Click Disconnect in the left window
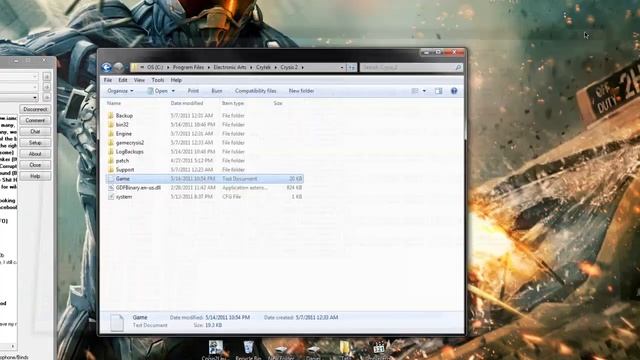This screenshot has width=640, height=360. pos(35,109)
